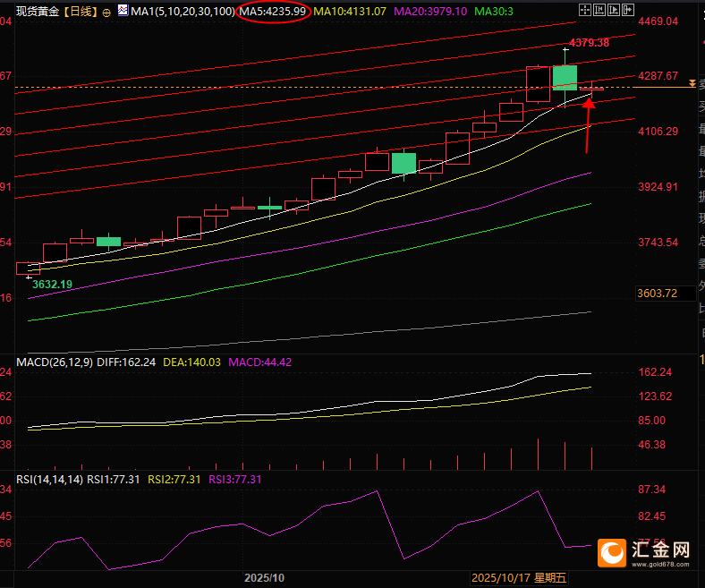The image size is (705, 588).
Task: Click the RSI1:77.31 value
Action: (x=114, y=480)
